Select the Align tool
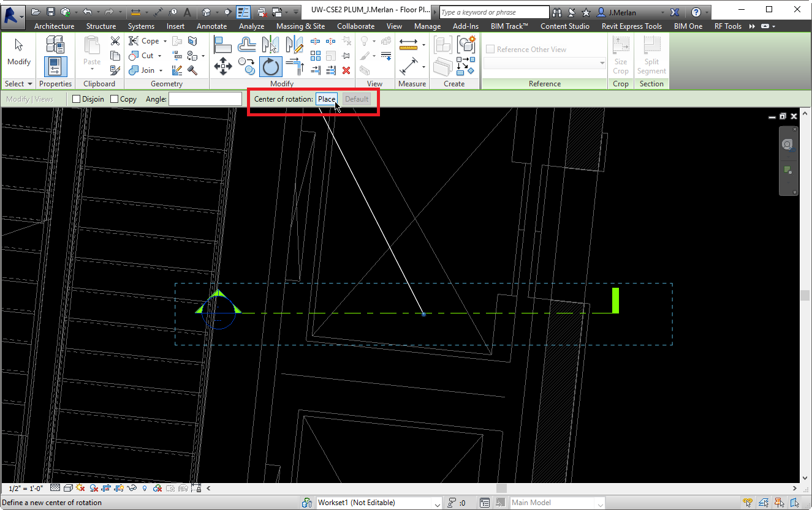Viewport: 812px width, 510px height. [x=222, y=44]
